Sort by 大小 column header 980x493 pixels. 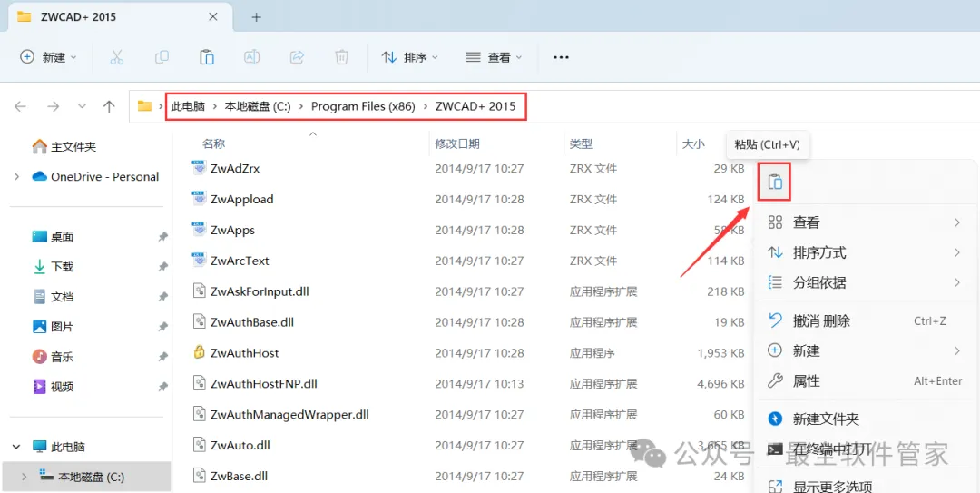click(693, 143)
